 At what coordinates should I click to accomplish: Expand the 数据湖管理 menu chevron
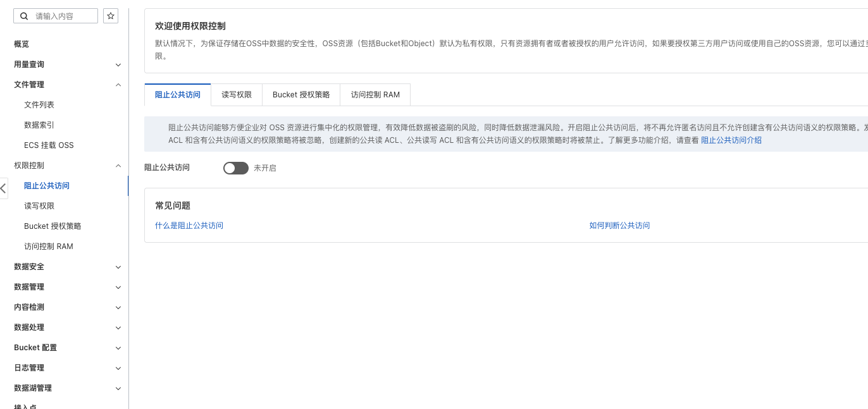pos(118,388)
